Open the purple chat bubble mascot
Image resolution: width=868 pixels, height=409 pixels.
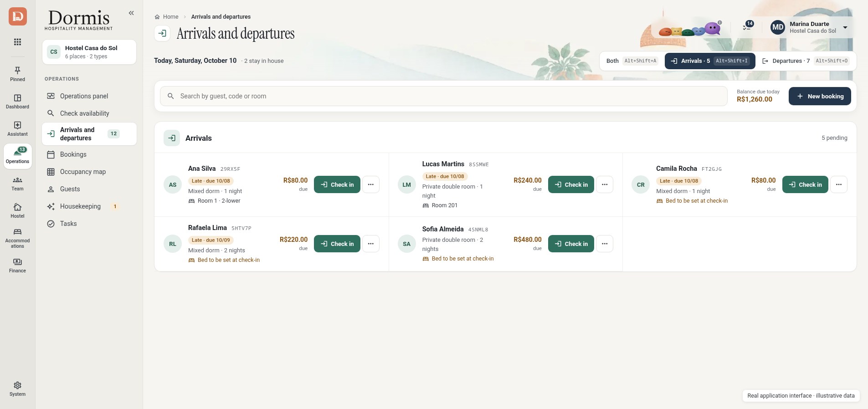pyautogui.click(x=712, y=29)
